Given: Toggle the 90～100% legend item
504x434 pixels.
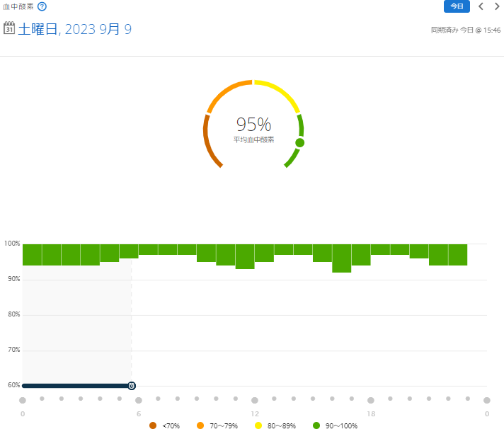Looking at the screenshot, I should (336, 426).
